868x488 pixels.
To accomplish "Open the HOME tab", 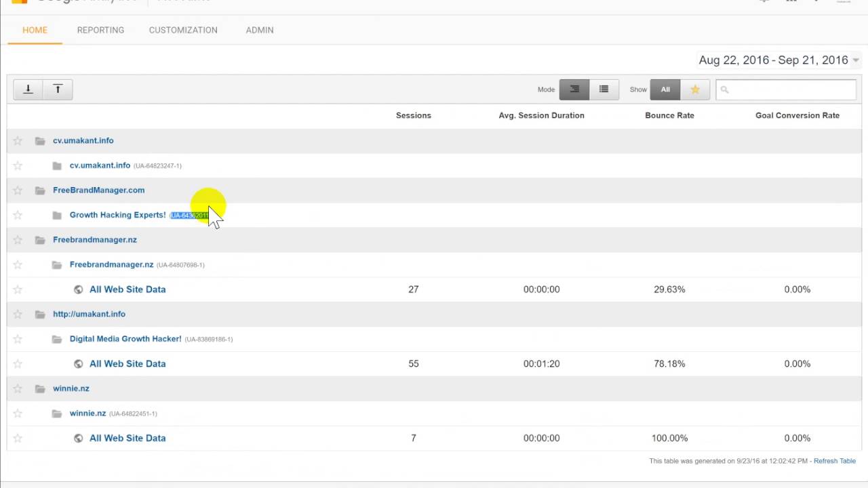I will click(35, 30).
